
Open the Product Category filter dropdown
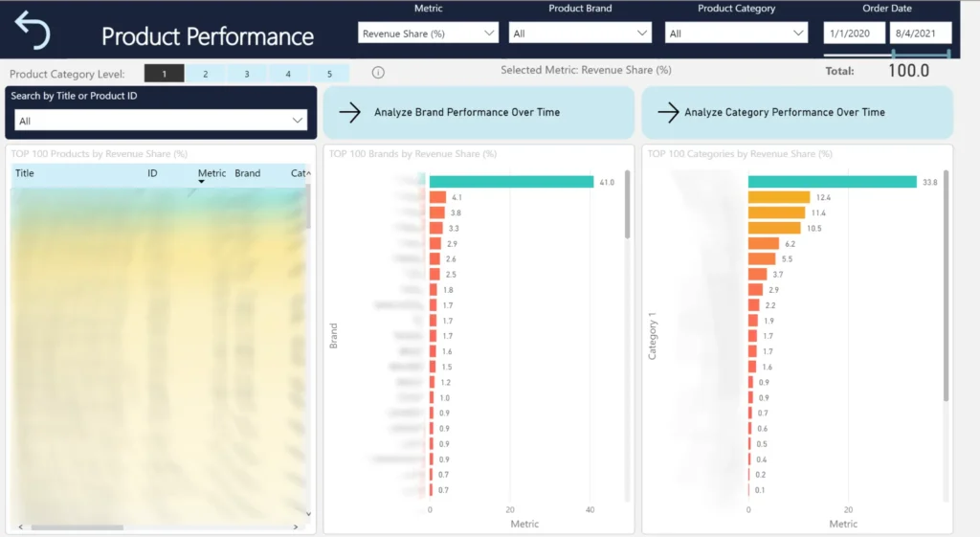(x=737, y=34)
